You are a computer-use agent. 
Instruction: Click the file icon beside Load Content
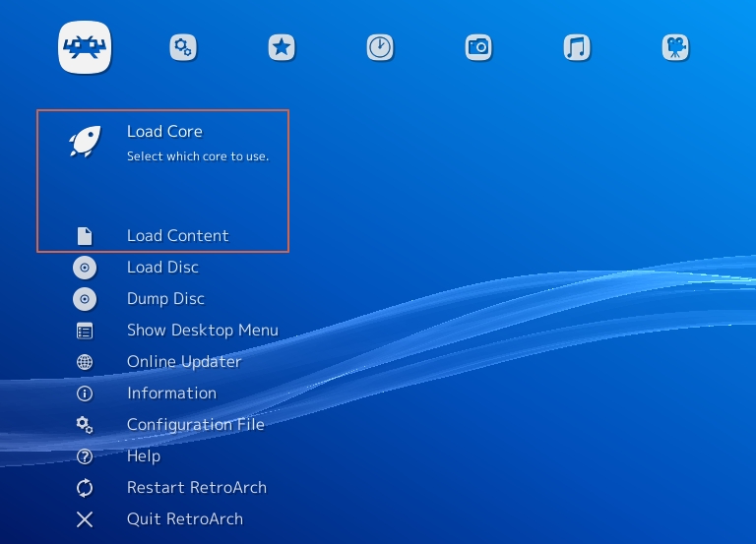(x=85, y=236)
